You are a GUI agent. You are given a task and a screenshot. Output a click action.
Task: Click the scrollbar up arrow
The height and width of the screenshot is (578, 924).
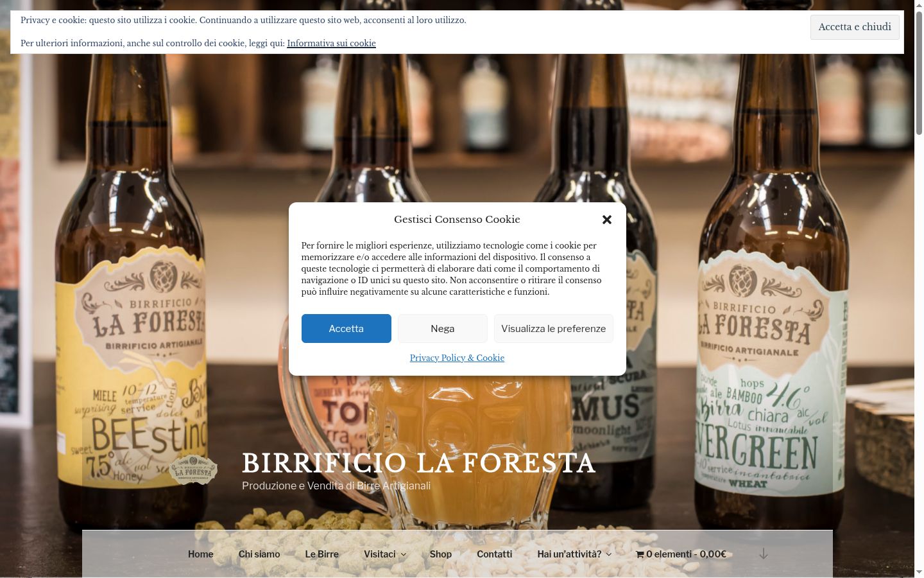(919, 5)
